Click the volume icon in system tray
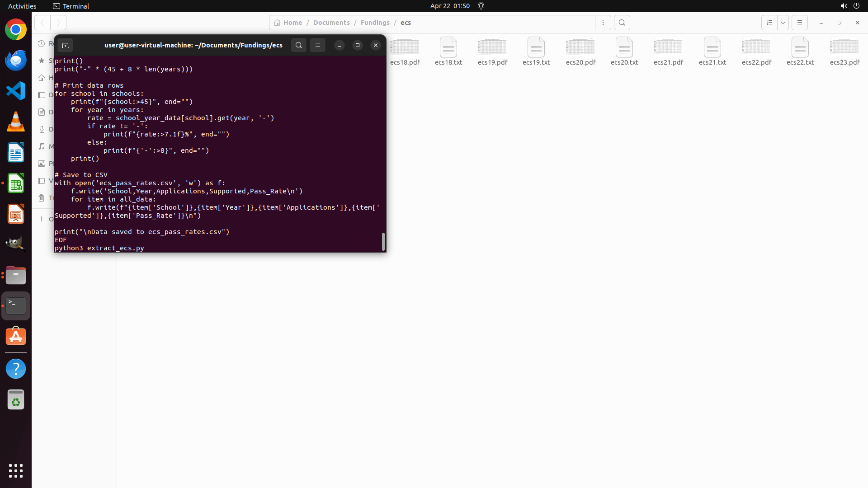The width and height of the screenshot is (868, 488). coord(844,6)
